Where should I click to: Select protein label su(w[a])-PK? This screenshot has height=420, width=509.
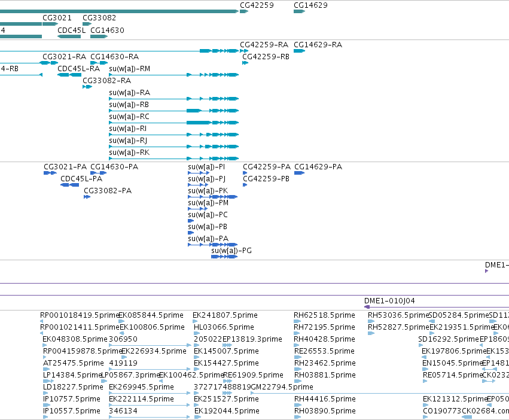coord(208,191)
